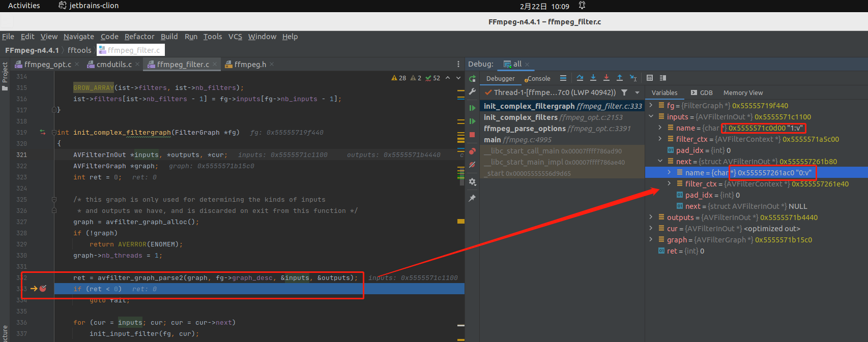Open View Breakpoints double red circle icon
868x342 pixels.
[x=472, y=151]
